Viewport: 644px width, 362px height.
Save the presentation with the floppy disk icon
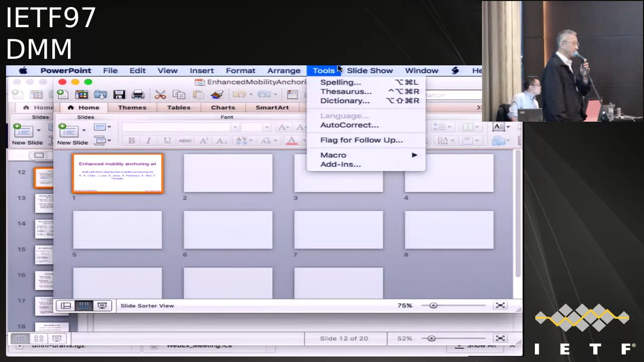[x=119, y=94]
